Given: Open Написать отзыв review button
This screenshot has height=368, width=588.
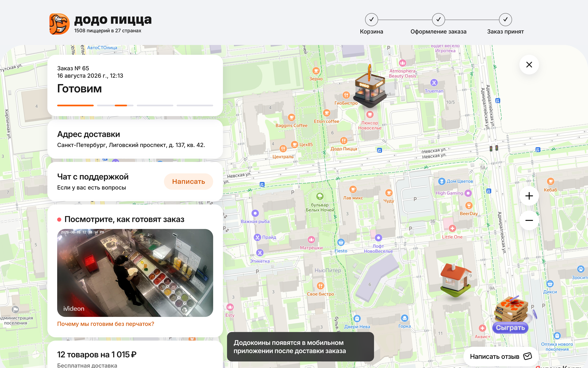Looking at the screenshot, I should coord(501,357).
